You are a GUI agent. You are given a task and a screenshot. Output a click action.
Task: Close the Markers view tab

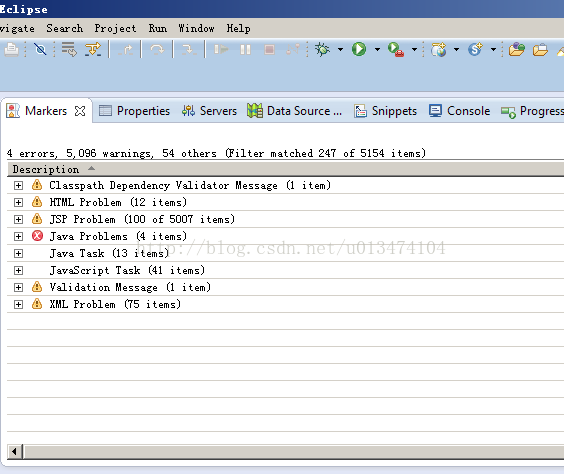coord(80,111)
